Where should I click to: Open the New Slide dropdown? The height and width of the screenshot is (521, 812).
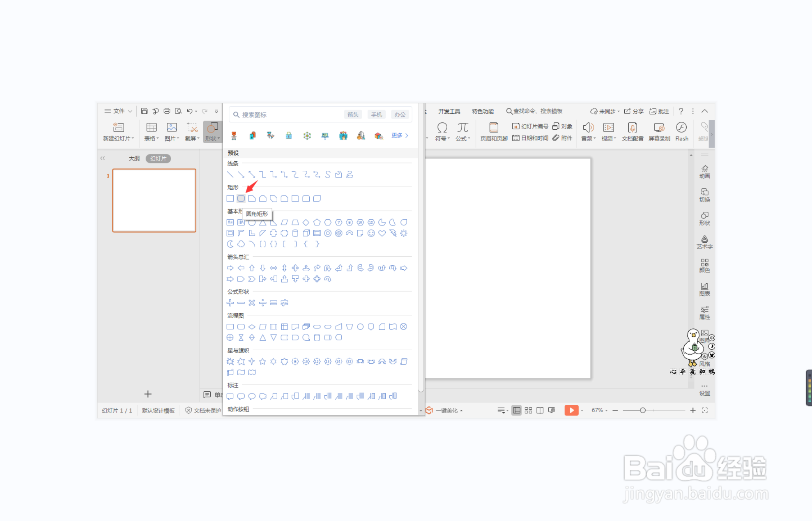click(118, 131)
